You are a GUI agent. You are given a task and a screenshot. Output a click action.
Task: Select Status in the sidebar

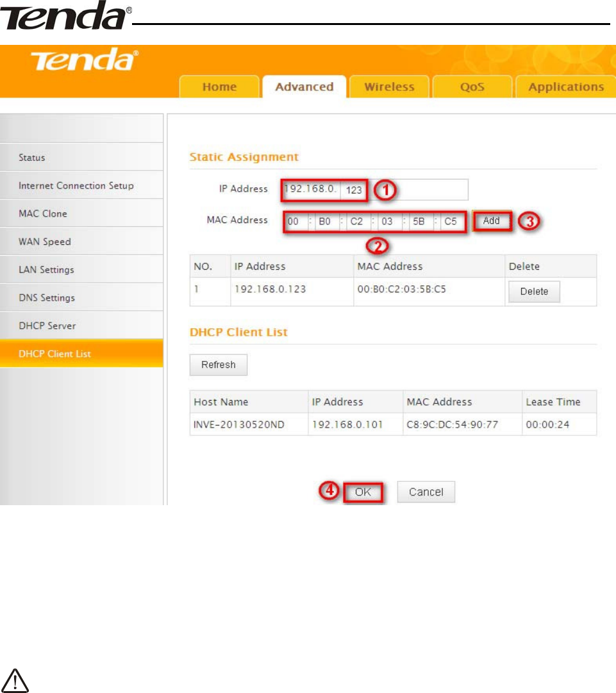coord(81,157)
